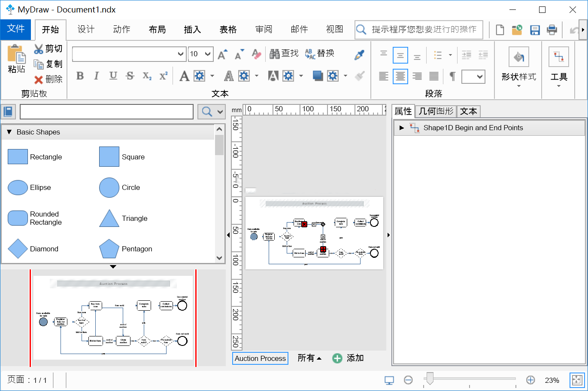
Task: Click the tell-me search box
Action: [x=419, y=30]
